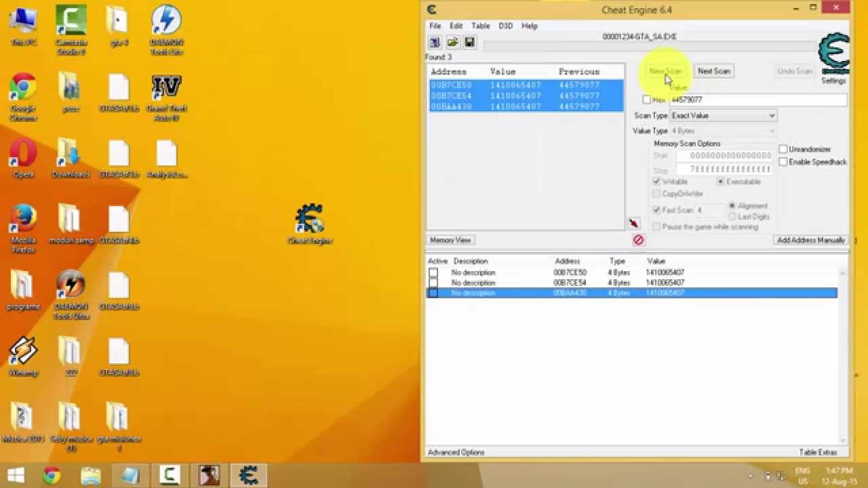The width and height of the screenshot is (868, 488).
Task: Switch to Cheat Engine taskbar button
Action: point(248,475)
